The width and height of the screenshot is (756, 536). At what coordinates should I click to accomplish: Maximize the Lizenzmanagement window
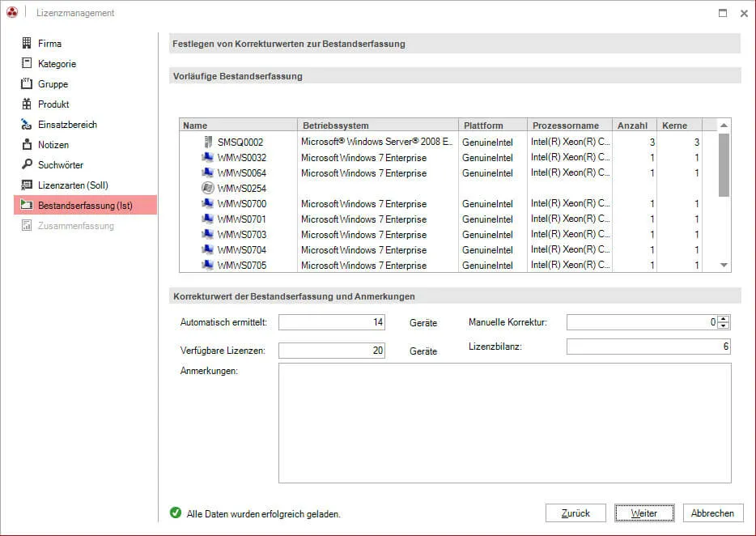point(723,13)
